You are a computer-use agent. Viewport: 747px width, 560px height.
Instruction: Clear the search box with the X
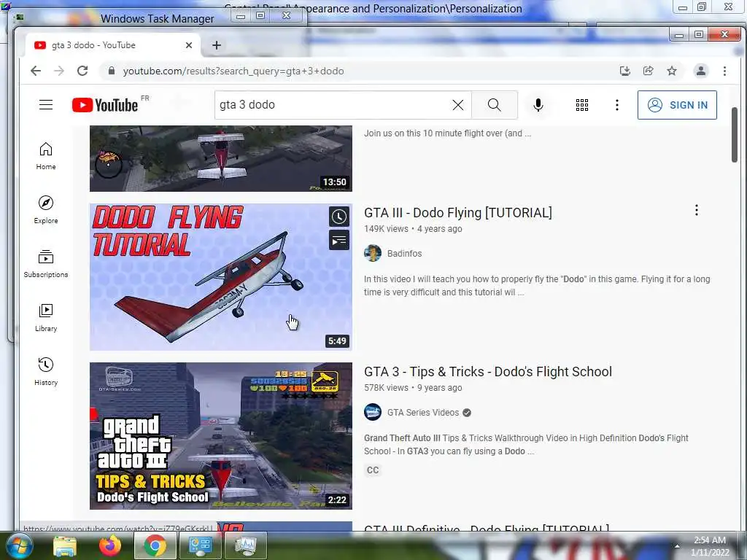458,105
